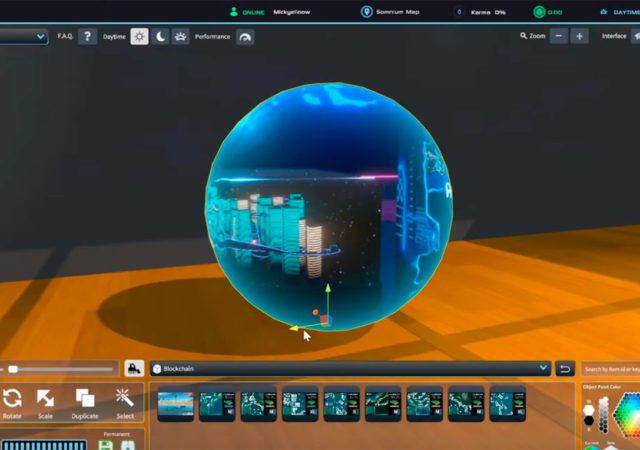Click the Zoom plus button
Image resolution: width=640 pixels, height=450 pixels.
[x=580, y=36]
